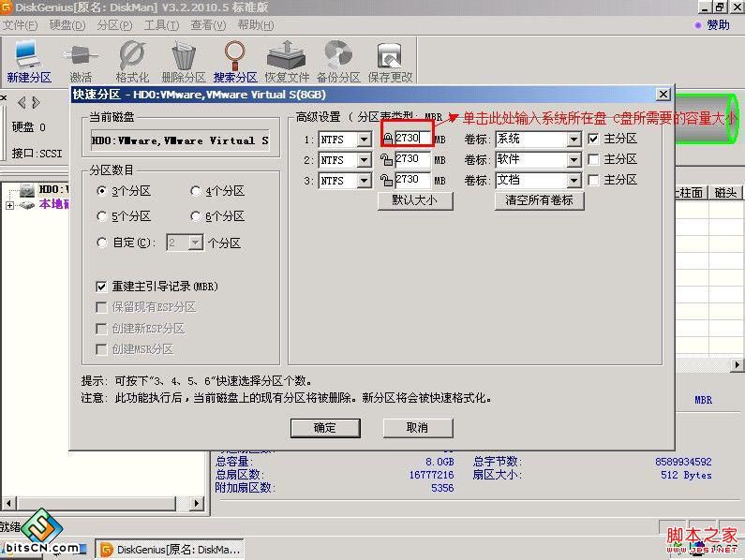
Task: Click 清空所有卷标 button
Action: [539, 200]
